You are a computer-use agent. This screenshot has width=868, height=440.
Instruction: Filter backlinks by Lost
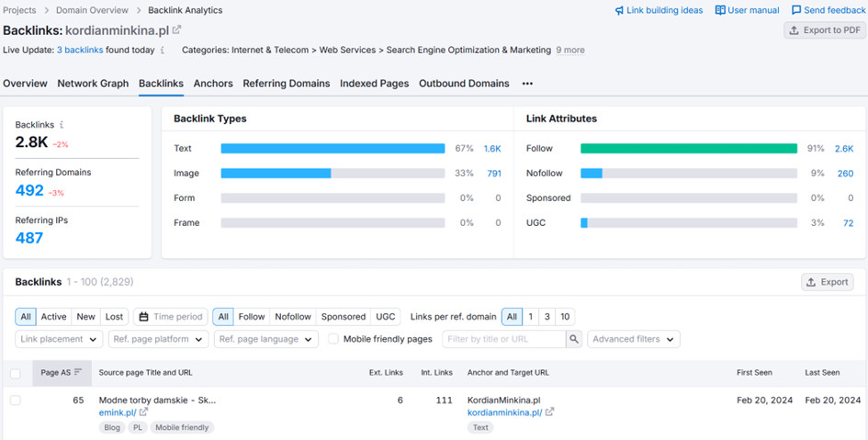tap(114, 317)
